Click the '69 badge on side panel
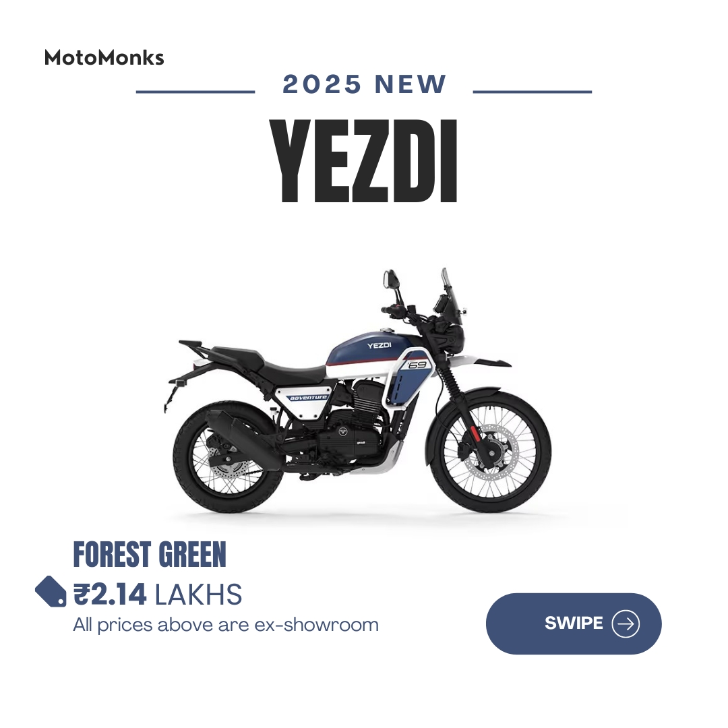The image size is (728, 728). tap(417, 365)
